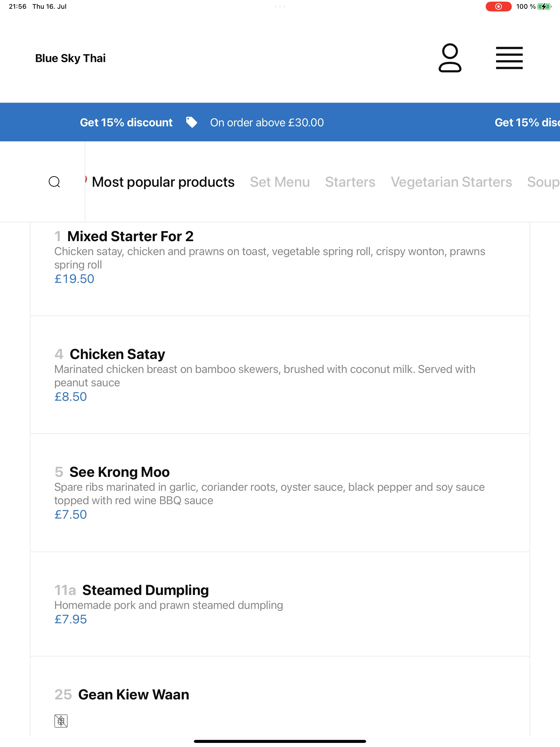Open the user account profile icon

(x=450, y=58)
